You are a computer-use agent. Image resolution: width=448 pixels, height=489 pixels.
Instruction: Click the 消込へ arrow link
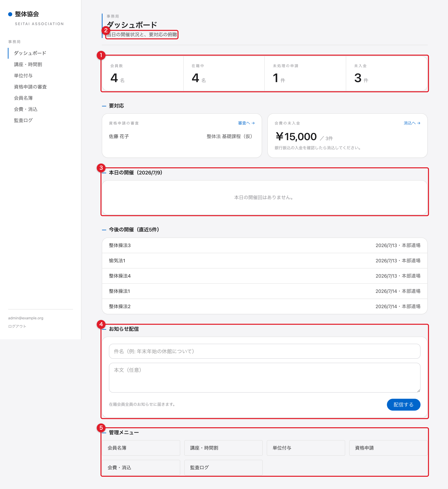412,123
